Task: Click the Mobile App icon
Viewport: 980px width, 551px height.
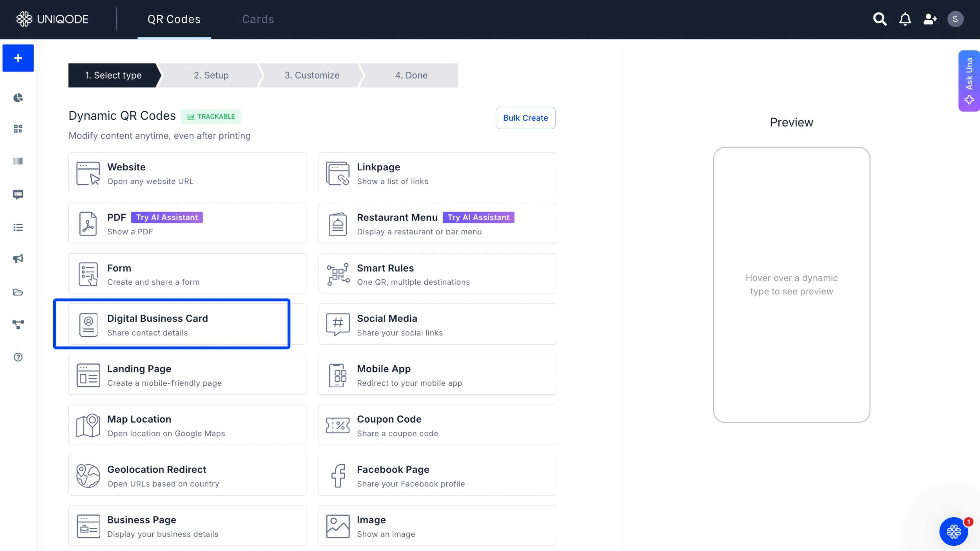Action: pos(338,375)
